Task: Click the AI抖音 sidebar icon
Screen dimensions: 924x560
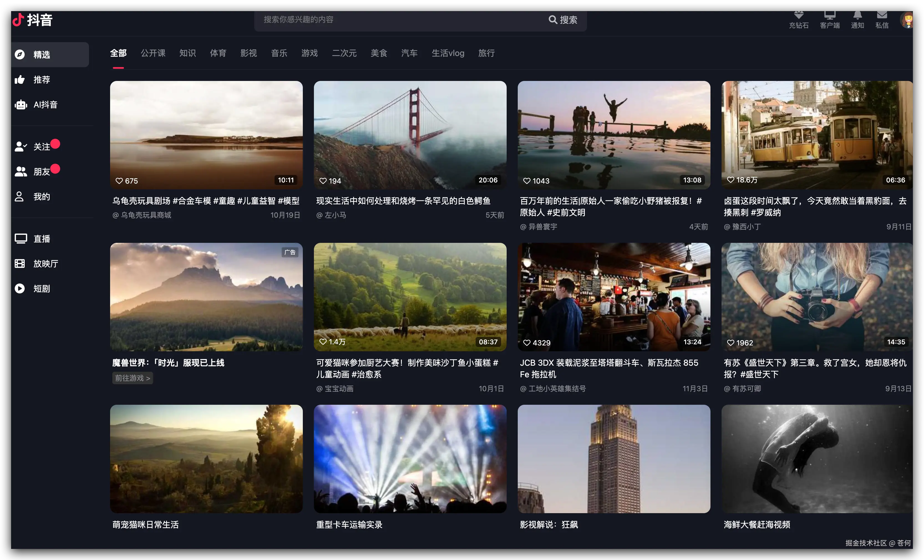Action: point(45,105)
